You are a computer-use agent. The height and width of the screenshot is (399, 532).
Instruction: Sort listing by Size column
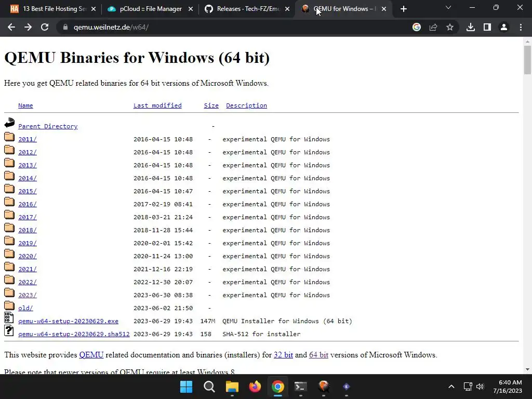(211, 105)
